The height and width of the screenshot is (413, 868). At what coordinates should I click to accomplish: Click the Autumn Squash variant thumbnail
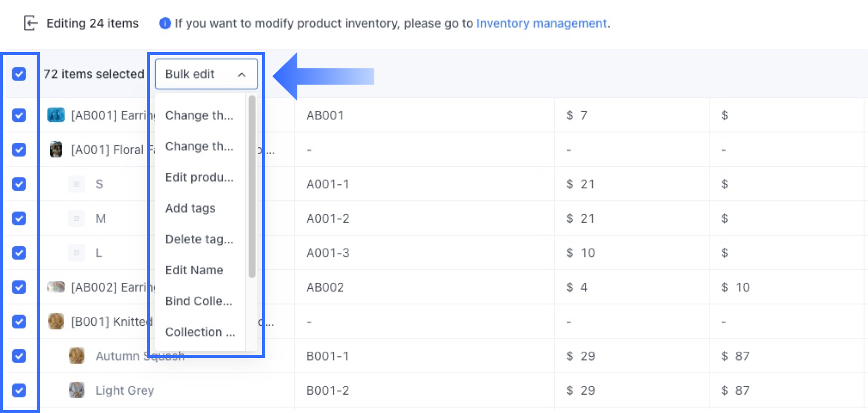(x=76, y=355)
